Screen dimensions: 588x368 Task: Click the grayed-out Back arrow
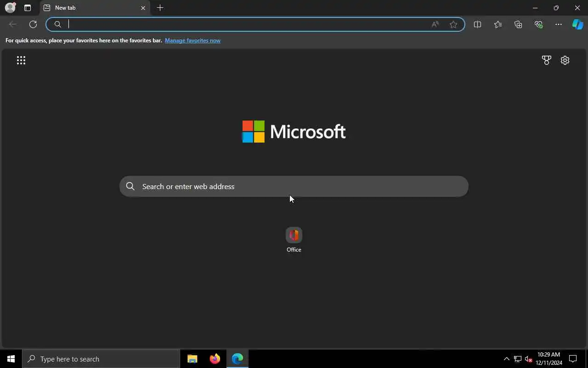13,24
